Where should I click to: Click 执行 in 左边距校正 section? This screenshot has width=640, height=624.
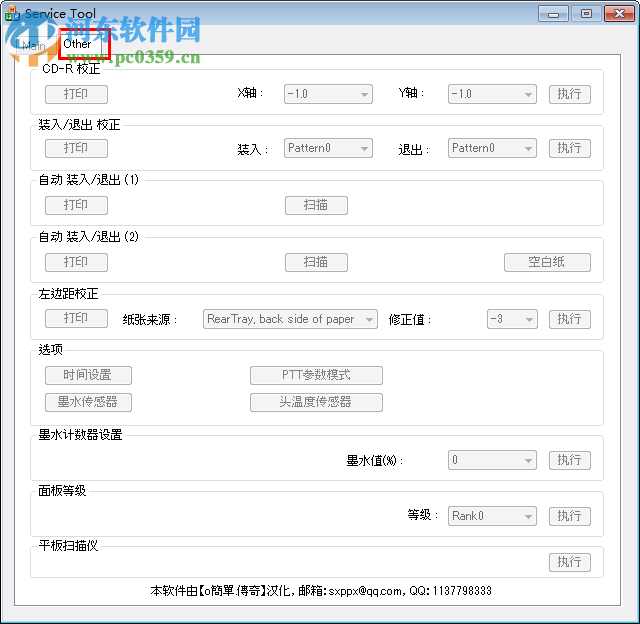(569, 319)
